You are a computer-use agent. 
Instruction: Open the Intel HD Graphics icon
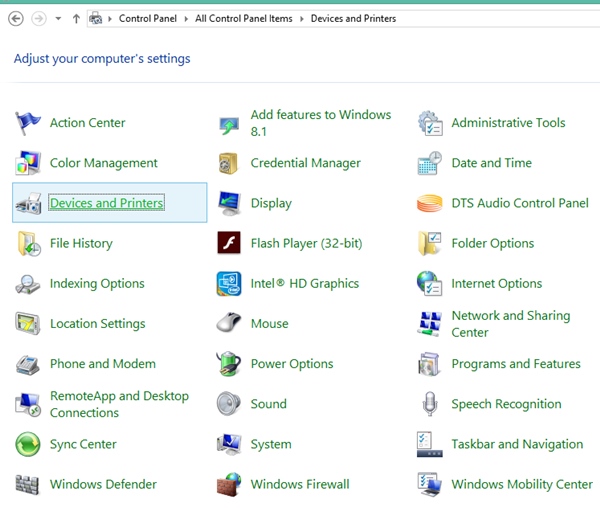click(229, 284)
